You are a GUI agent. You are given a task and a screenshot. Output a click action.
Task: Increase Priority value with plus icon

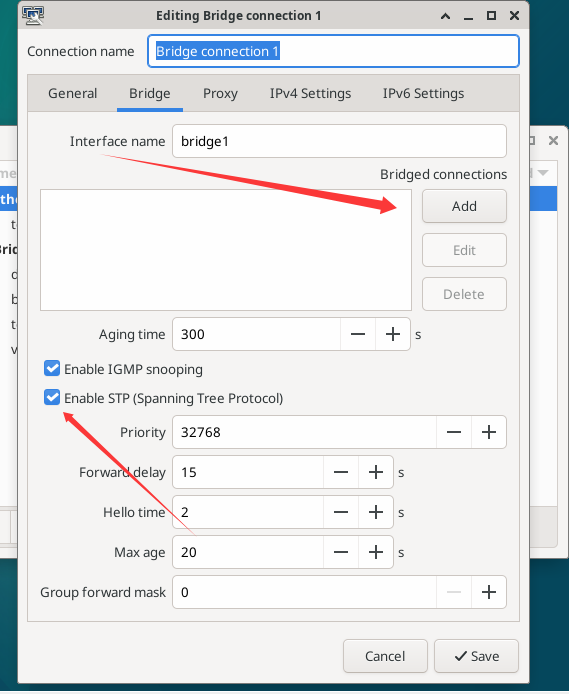click(488, 432)
